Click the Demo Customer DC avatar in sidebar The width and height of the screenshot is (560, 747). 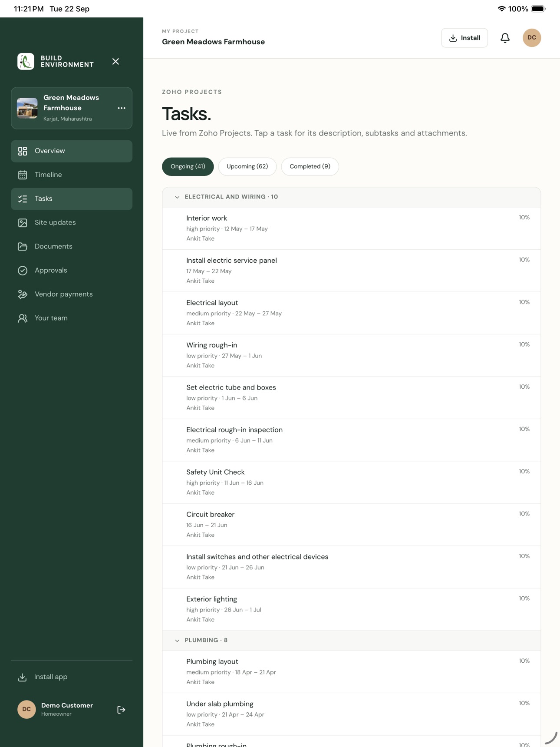(26, 709)
